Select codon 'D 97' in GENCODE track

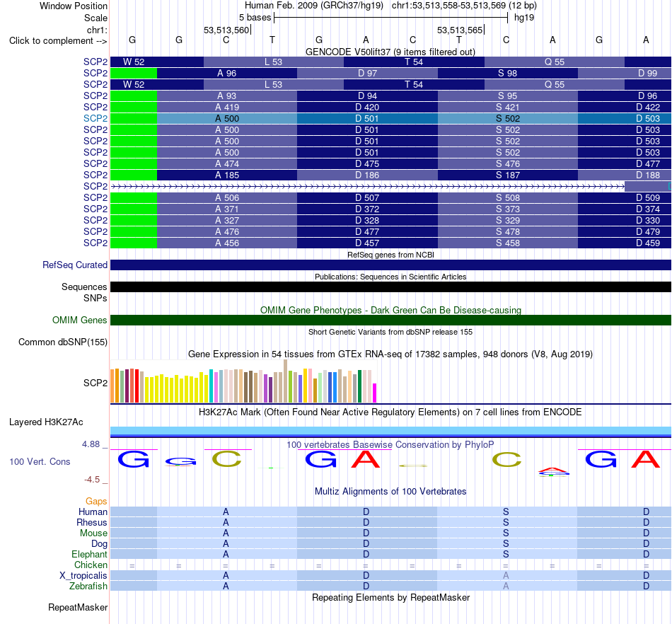click(x=367, y=74)
